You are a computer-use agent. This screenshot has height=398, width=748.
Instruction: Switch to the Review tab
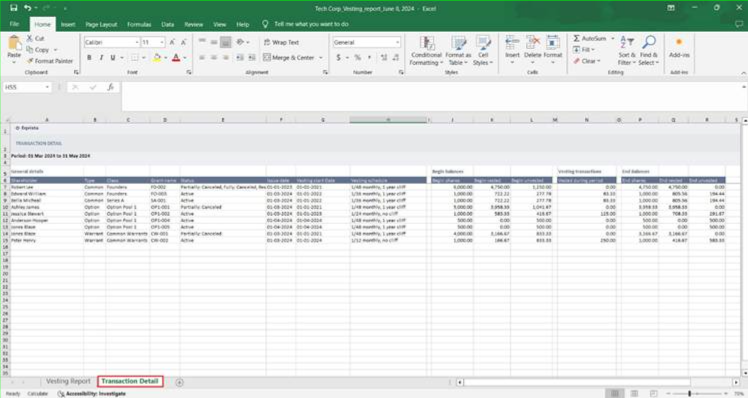[x=194, y=24]
